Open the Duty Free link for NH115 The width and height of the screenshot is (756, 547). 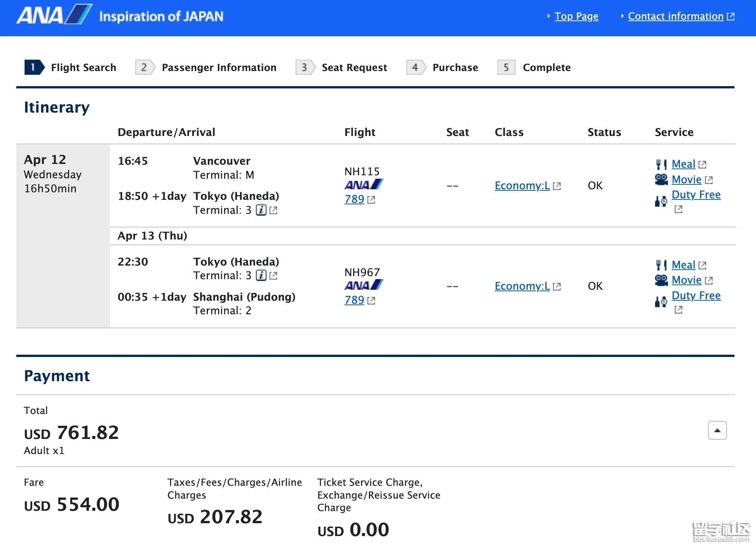pos(696,195)
